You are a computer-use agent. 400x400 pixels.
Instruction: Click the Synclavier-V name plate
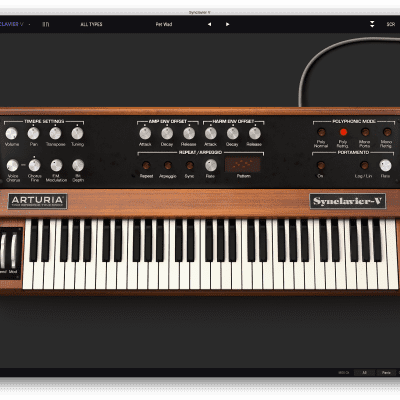(348, 201)
